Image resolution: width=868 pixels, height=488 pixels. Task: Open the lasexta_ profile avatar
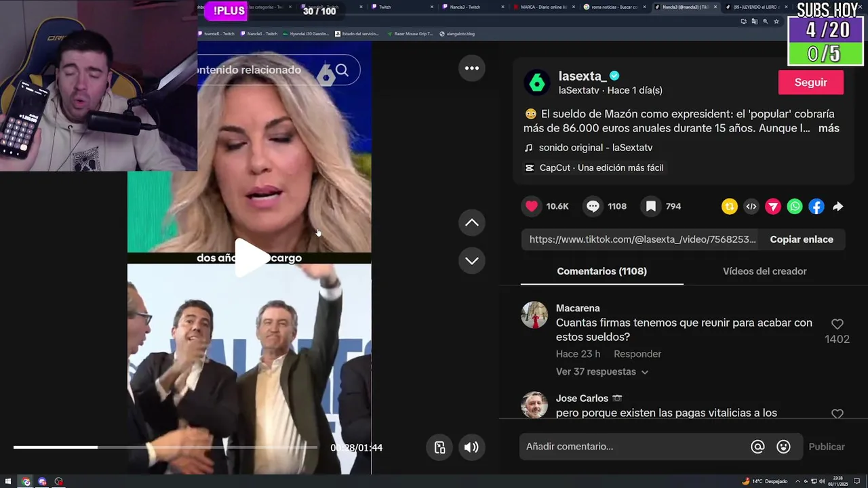click(537, 83)
